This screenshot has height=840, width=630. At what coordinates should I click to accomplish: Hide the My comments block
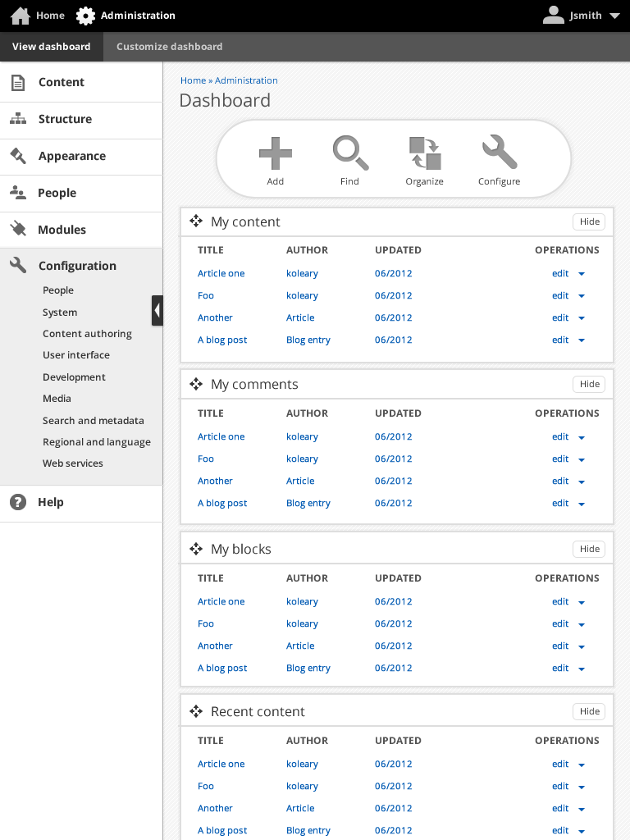tap(589, 384)
